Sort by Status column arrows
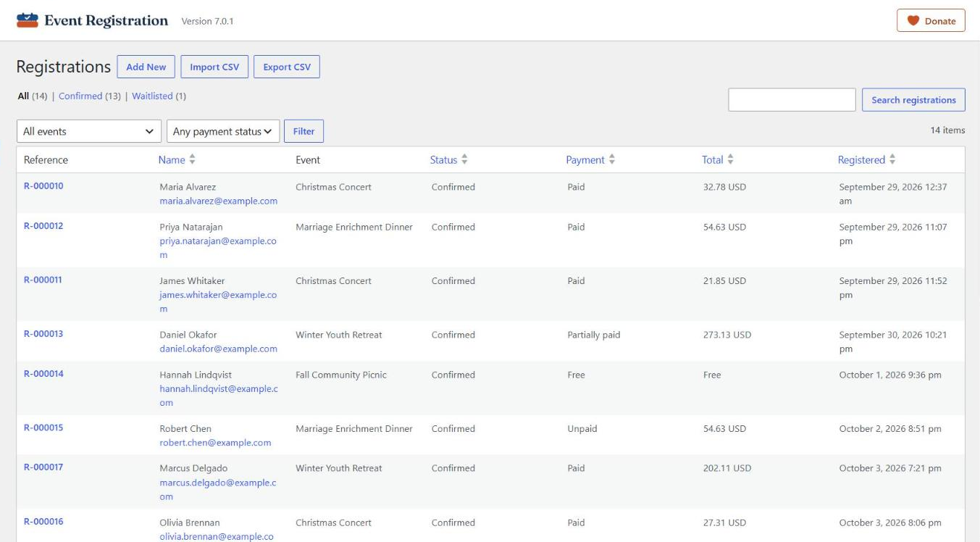980x542 pixels. 464,159
